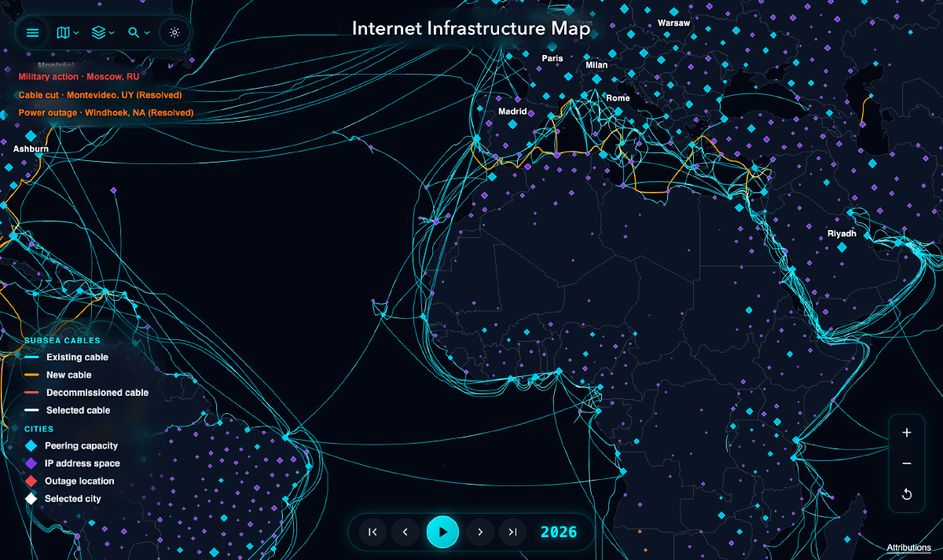This screenshot has width=943, height=560.
Task: Zoom in using the plus button
Action: click(907, 433)
